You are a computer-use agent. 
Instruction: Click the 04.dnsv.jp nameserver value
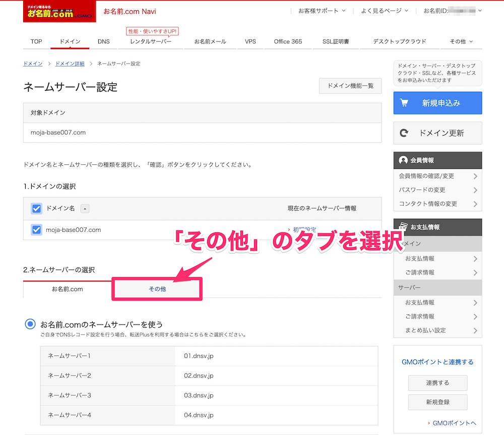tap(199, 415)
